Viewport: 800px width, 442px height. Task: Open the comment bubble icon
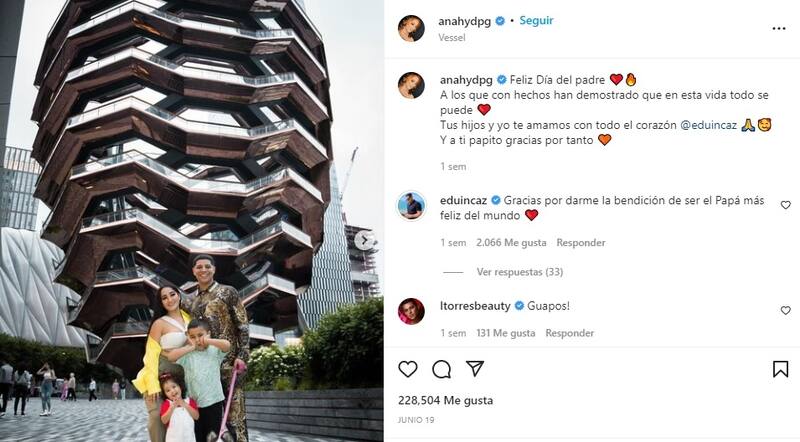[441, 369]
